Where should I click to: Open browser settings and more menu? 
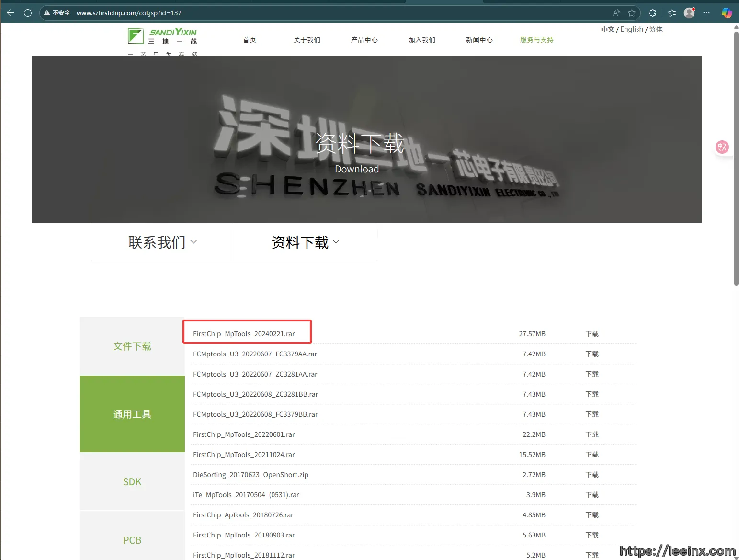click(x=706, y=13)
